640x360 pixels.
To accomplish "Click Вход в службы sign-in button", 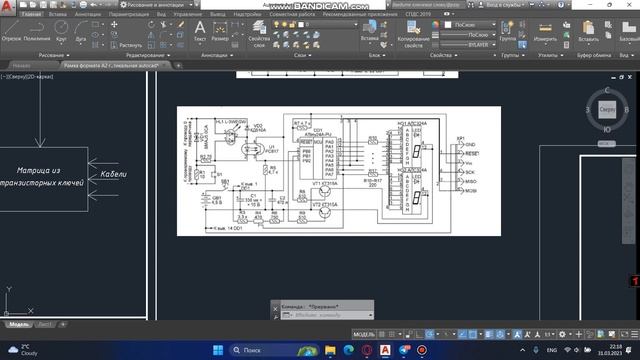I will (502, 5).
